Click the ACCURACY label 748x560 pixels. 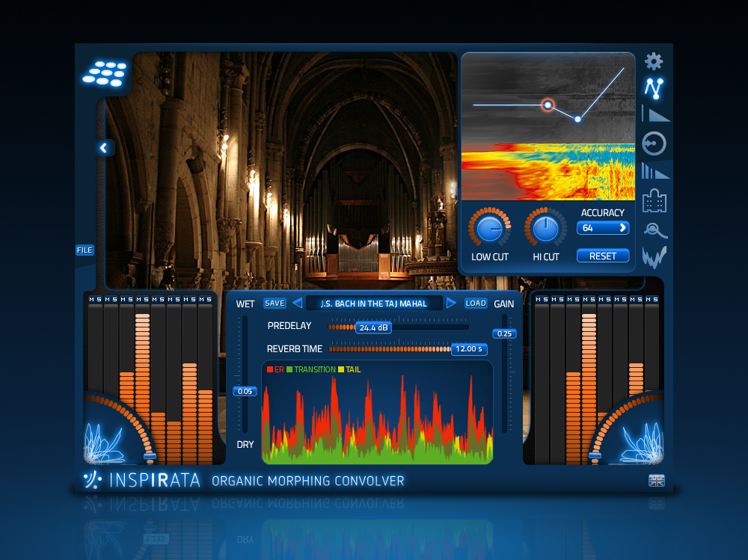tap(602, 213)
